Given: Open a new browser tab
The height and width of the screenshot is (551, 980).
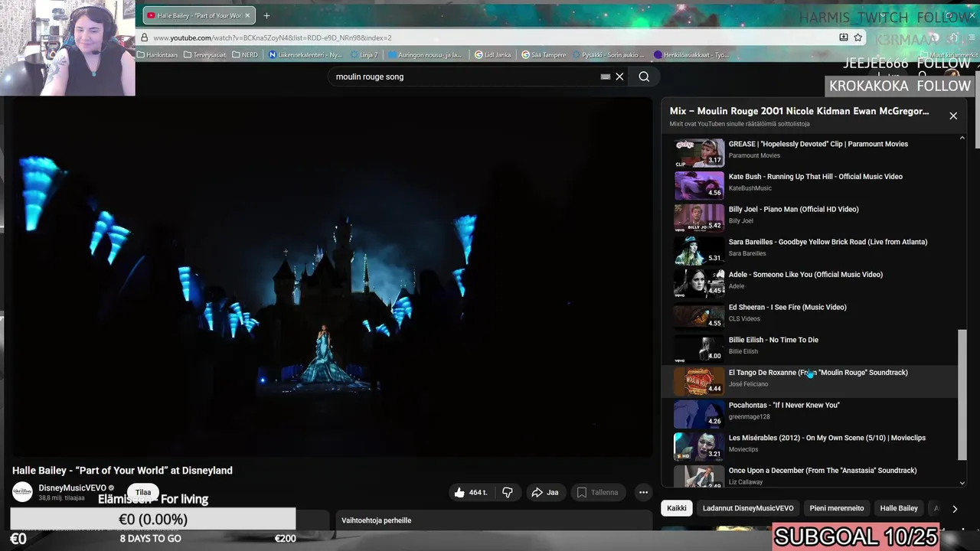Looking at the screenshot, I should click(x=266, y=15).
